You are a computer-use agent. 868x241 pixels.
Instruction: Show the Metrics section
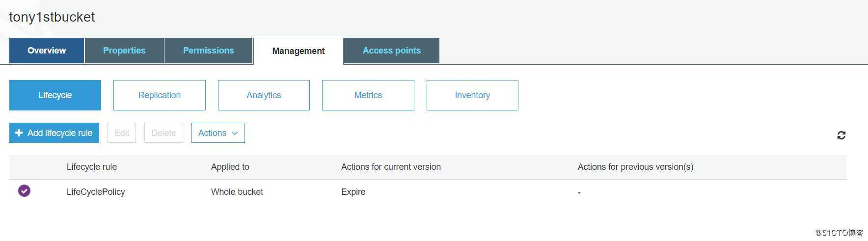(x=368, y=95)
